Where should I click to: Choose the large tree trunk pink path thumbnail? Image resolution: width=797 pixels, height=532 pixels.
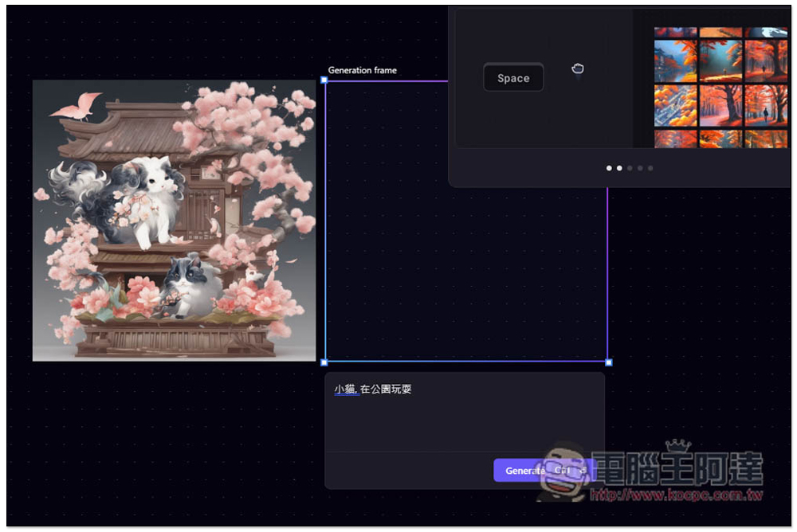click(721, 105)
